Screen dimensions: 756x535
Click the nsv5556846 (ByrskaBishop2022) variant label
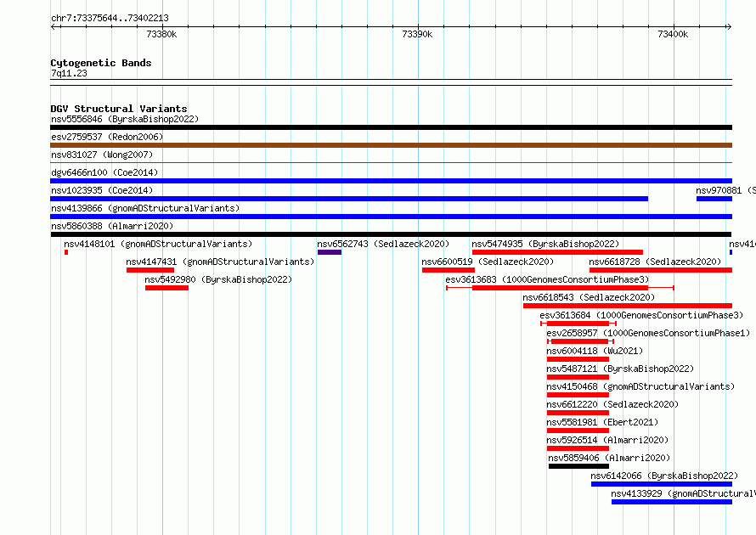click(x=125, y=119)
